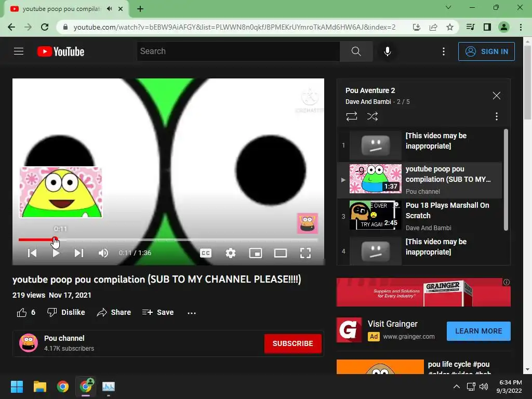Click LEARN MORE on Grainger ad
Viewport: 532px width, 399px height.
[x=478, y=331]
